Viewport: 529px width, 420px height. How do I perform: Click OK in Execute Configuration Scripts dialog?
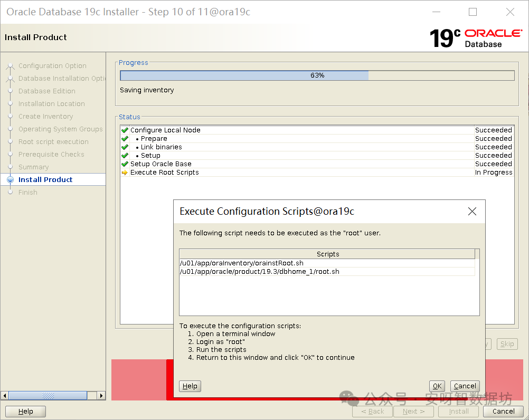(437, 386)
